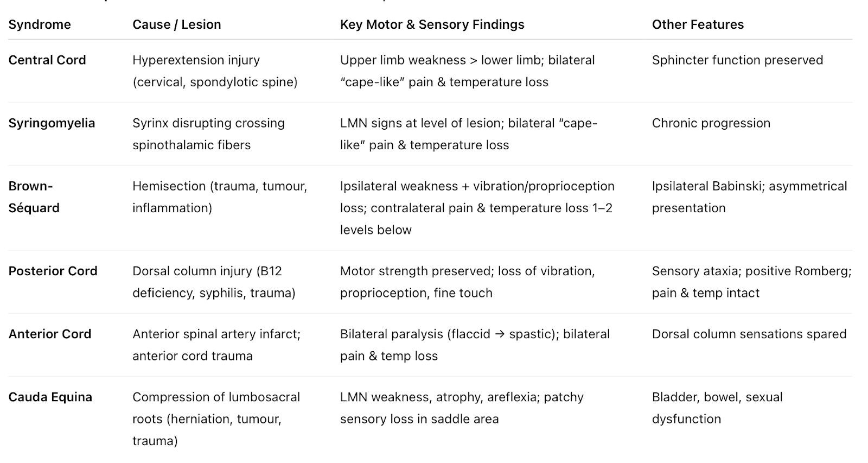868x463 pixels.
Task: Click Sphincter function preserved text
Action: pyautogui.click(x=737, y=60)
